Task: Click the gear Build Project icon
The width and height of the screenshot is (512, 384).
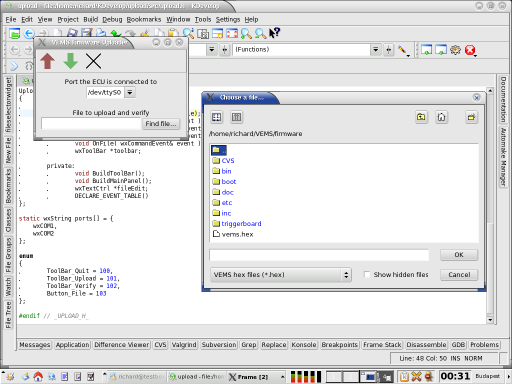Action: 455,50
